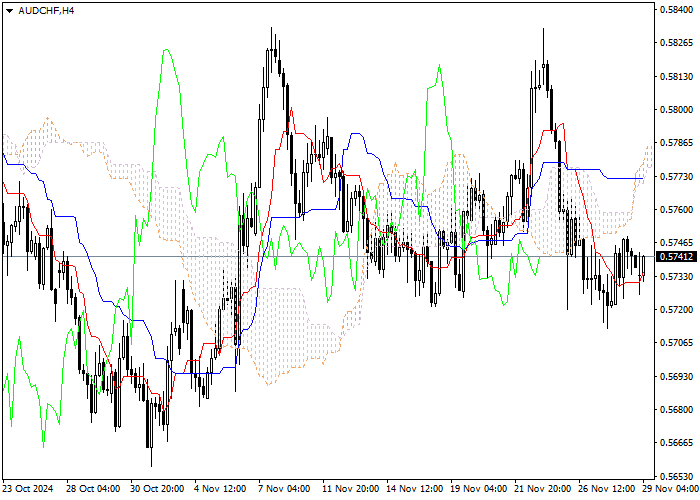Select the 7 Nov 04:00 time label
This screenshot has width=700, height=500.
point(286,489)
